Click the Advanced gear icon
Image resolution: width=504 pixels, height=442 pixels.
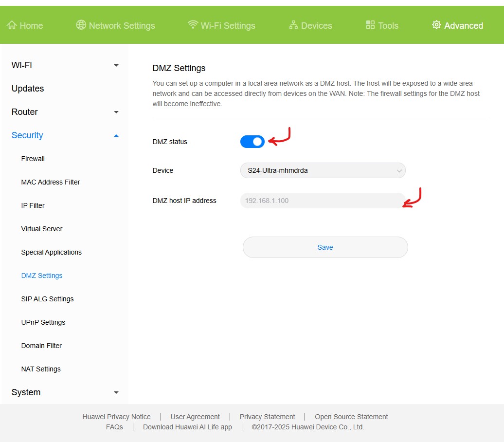point(436,25)
